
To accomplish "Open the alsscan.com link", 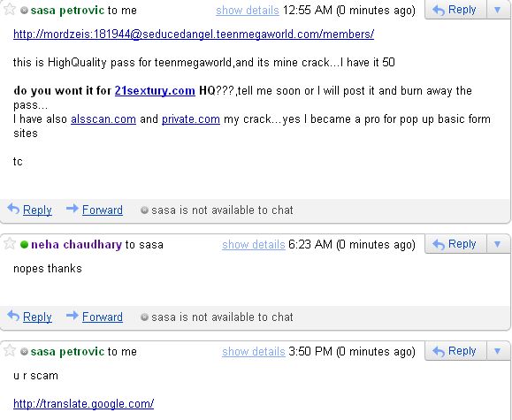I will 103,118.
